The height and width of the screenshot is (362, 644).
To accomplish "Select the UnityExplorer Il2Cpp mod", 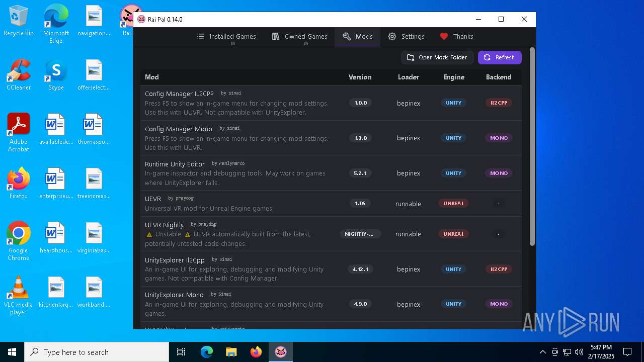I will [x=331, y=269].
